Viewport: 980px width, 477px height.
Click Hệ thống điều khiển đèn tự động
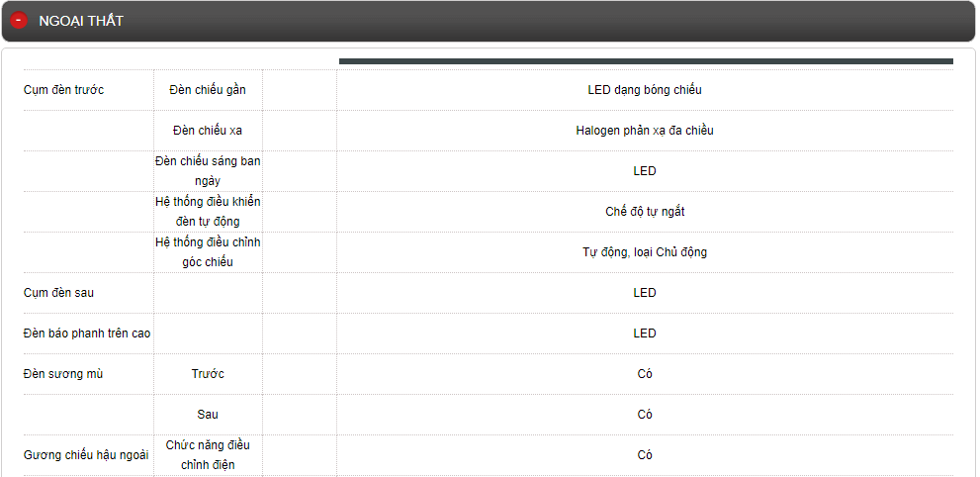tap(208, 211)
